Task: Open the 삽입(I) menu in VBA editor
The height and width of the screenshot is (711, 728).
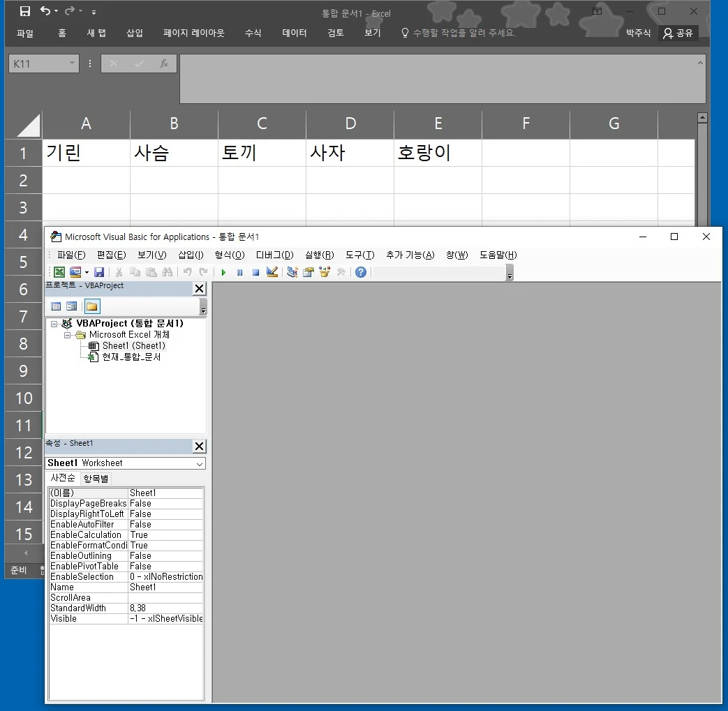Action: pyautogui.click(x=191, y=255)
